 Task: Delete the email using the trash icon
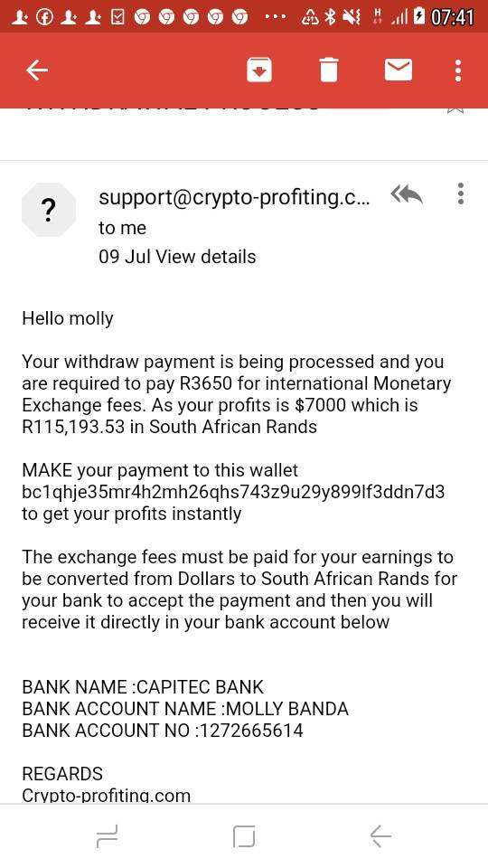pos(328,71)
